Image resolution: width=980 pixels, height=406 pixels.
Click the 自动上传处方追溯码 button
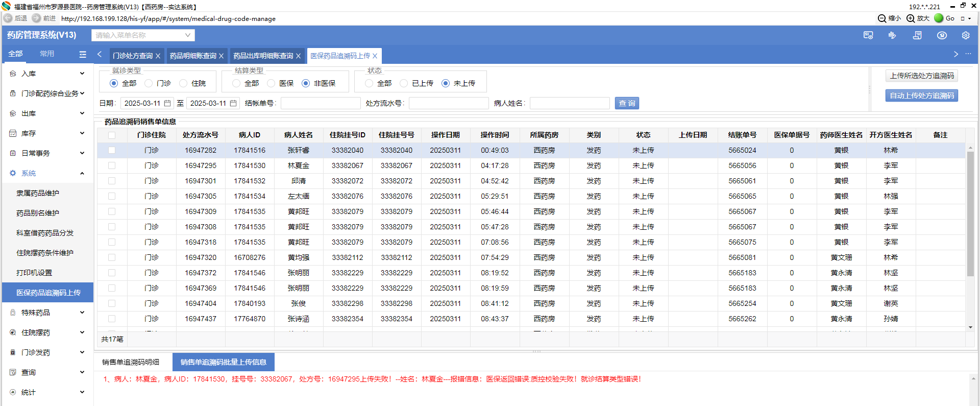(921, 95)
